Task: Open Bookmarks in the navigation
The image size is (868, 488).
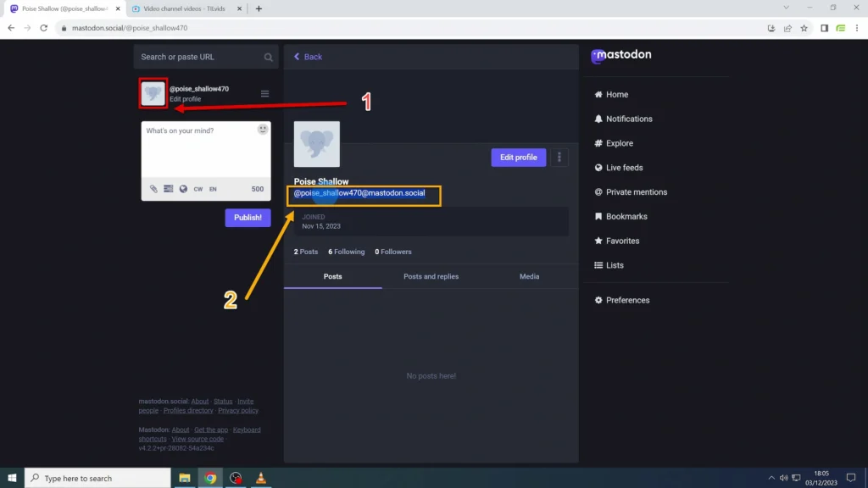Action: point(620,216)
